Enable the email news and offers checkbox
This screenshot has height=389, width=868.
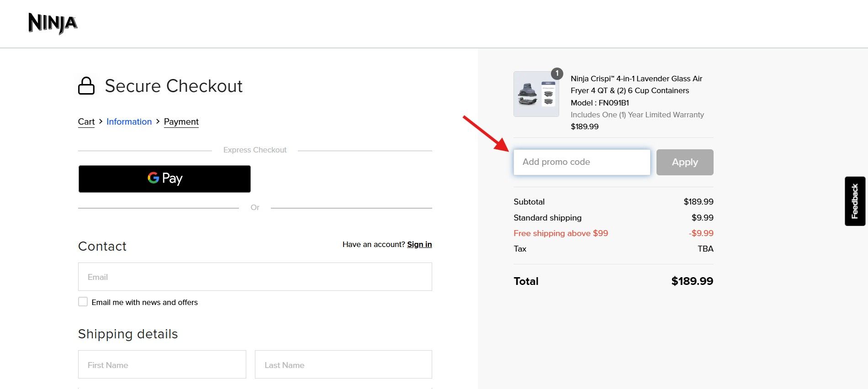[x=83, y=302]
